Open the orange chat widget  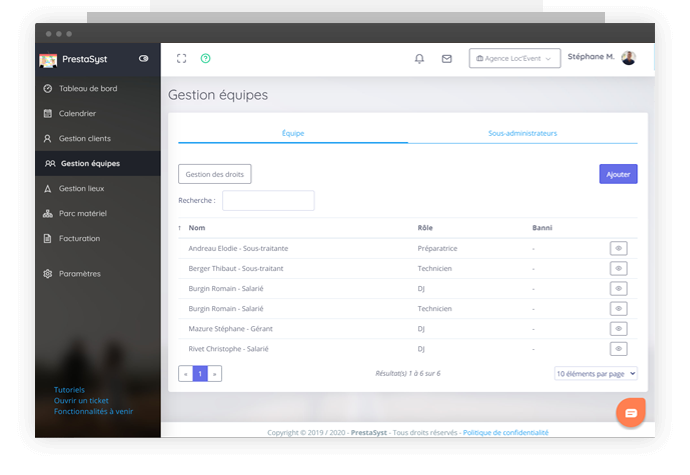631,413
